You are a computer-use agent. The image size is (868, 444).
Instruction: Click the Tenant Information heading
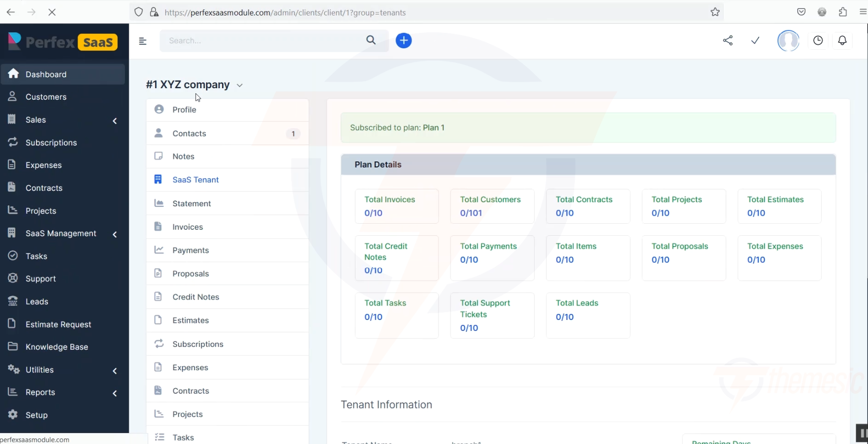[387, 405]
